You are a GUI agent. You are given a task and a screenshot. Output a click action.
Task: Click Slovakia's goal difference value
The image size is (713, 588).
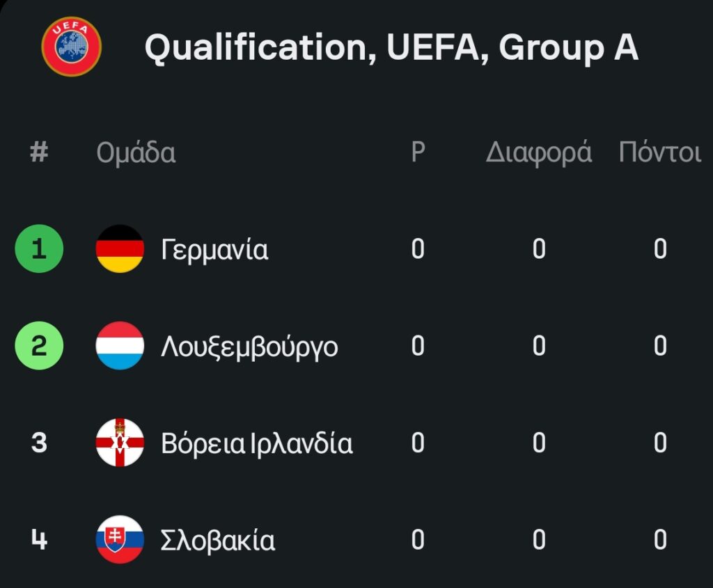pos(539,540)
